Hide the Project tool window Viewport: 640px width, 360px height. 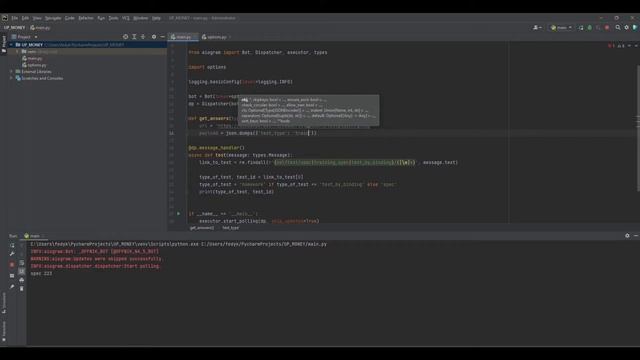pyautogui.click(x=162, y=37)
